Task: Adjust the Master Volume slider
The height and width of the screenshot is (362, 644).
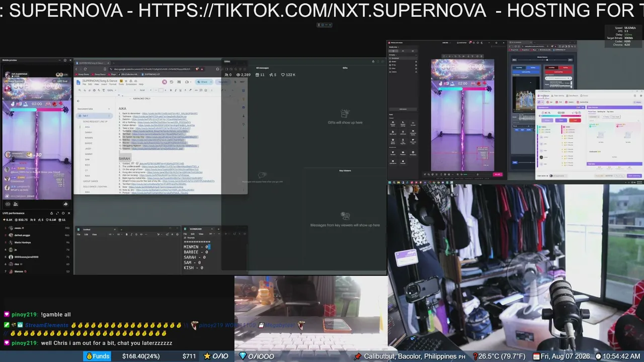Action: (x=542, y=61)
